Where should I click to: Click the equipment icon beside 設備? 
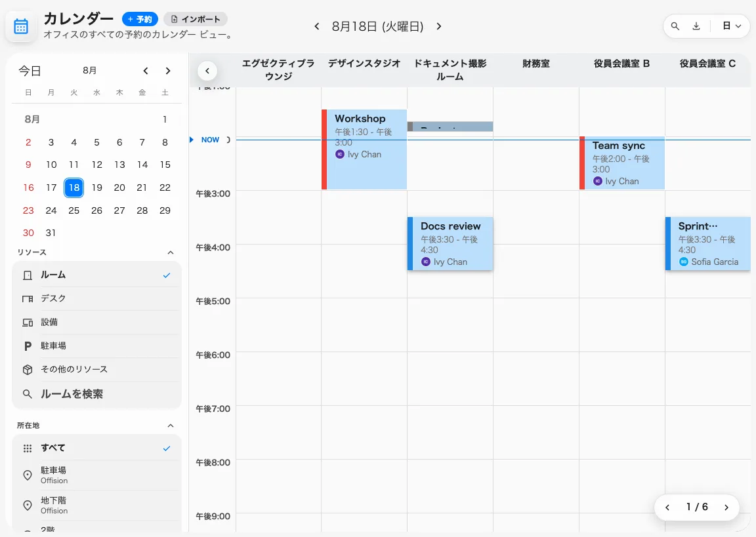coord(28,323)
